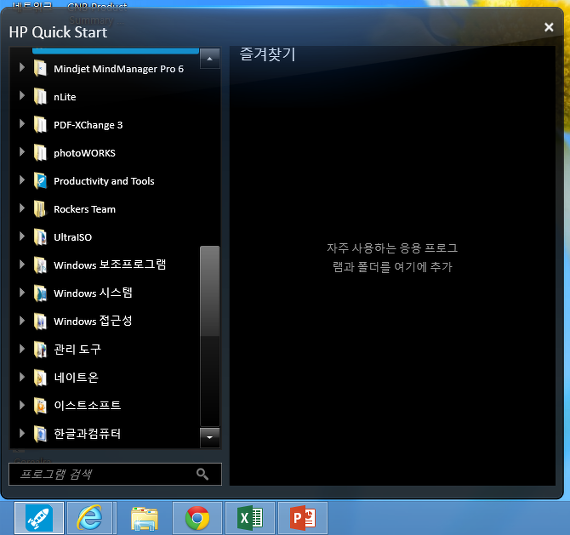
Task: Click the Mindjet MindManager Pro 6 folder icon
Action: pos(40,68)
